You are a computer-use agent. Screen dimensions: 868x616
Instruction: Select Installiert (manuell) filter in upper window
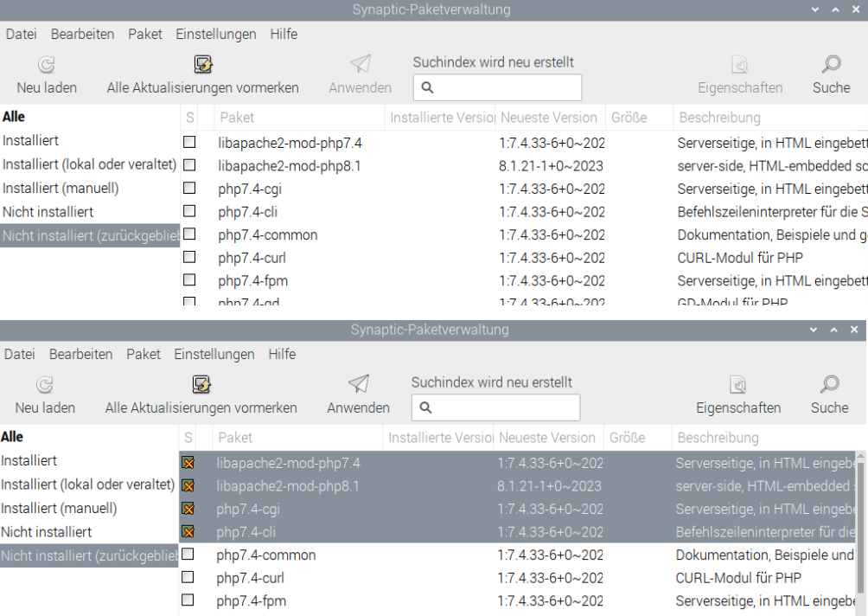click(61, 188)
